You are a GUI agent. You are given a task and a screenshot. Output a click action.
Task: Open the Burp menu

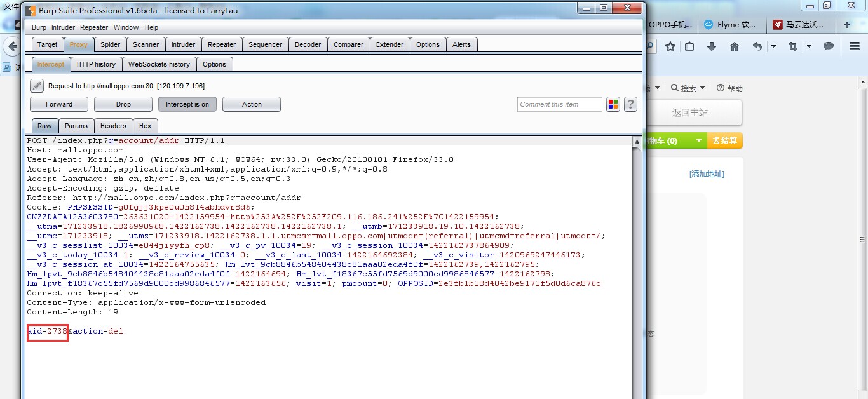39,27
